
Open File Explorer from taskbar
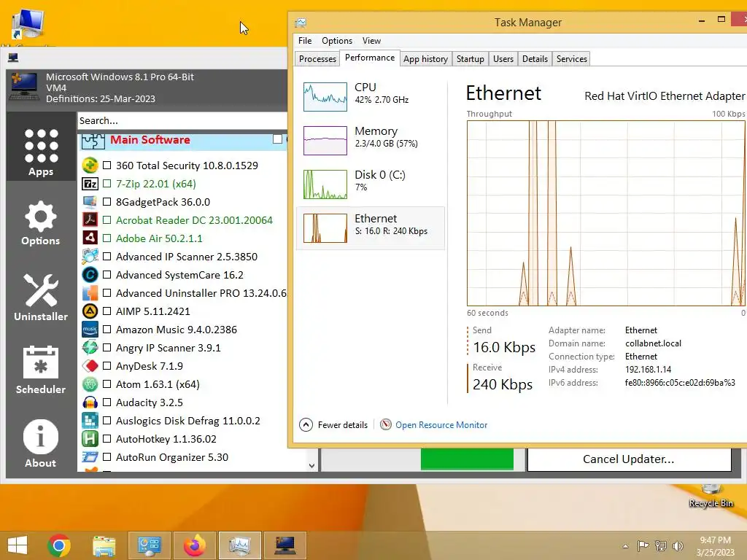[104, 545]
